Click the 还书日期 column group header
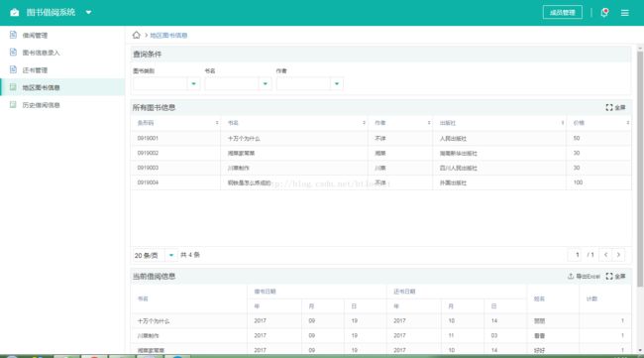This screenshot has width=644, height=358. 404,292
